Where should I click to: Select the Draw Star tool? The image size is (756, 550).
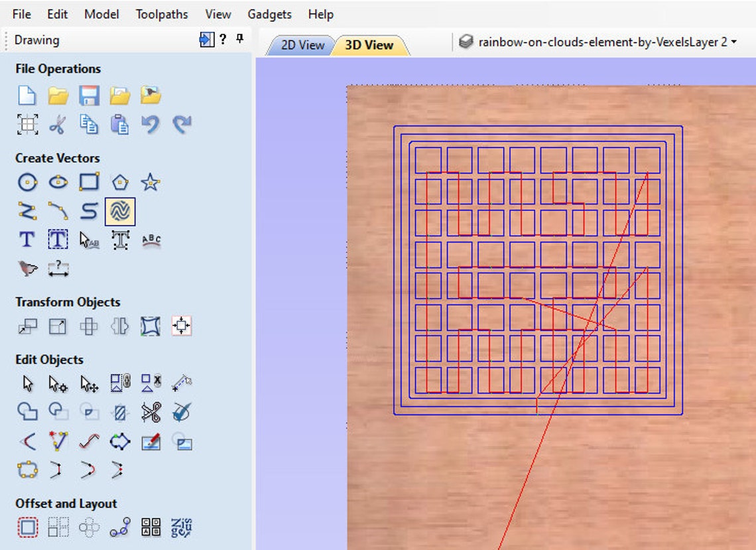click(151, 182)
